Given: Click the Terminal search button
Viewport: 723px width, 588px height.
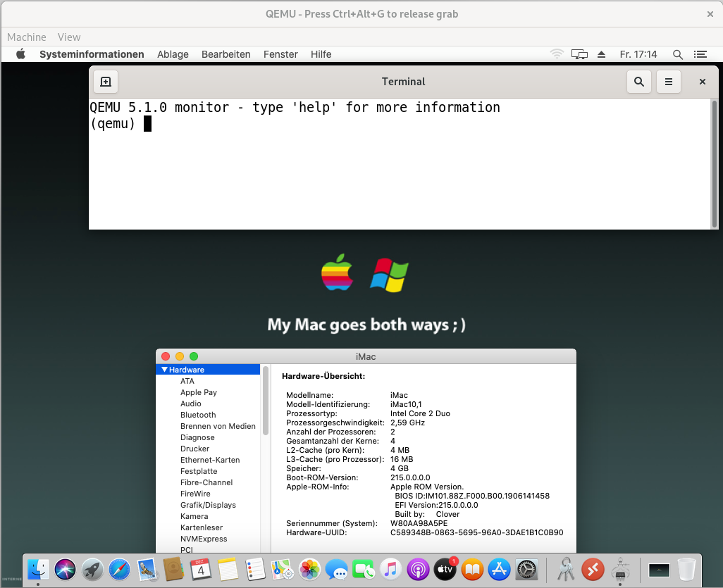Looking at the screenshot, I should coord(638,82).
